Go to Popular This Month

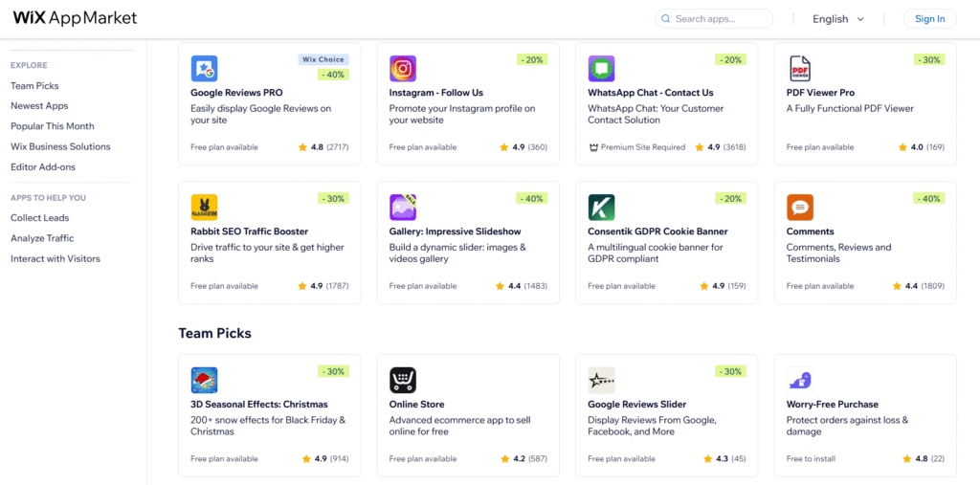click(53, 126)
